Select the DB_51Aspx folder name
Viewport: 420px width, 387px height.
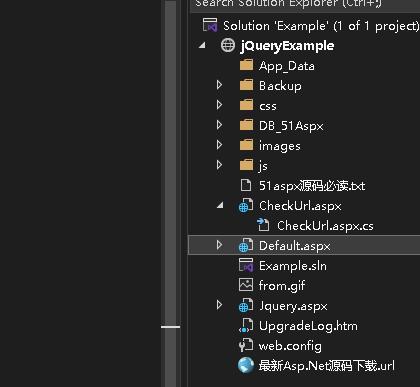pyautogui.click(x=291, y=126)
